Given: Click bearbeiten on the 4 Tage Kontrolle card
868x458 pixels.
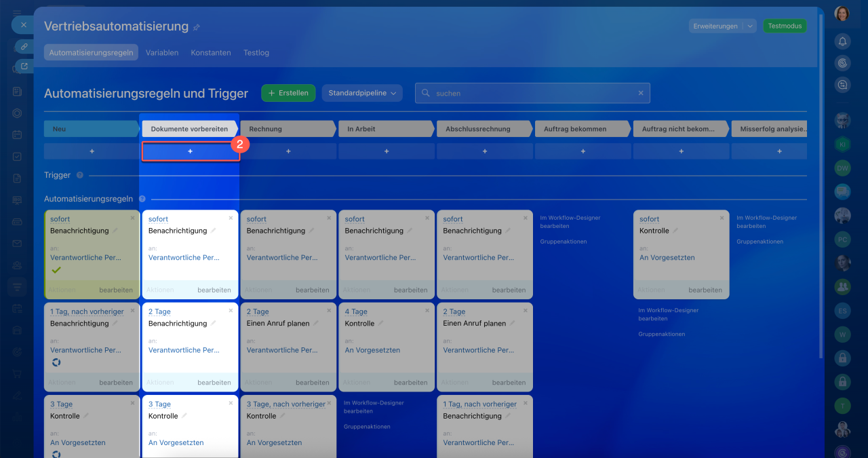Looking at the screenshot, I should 411,382.
